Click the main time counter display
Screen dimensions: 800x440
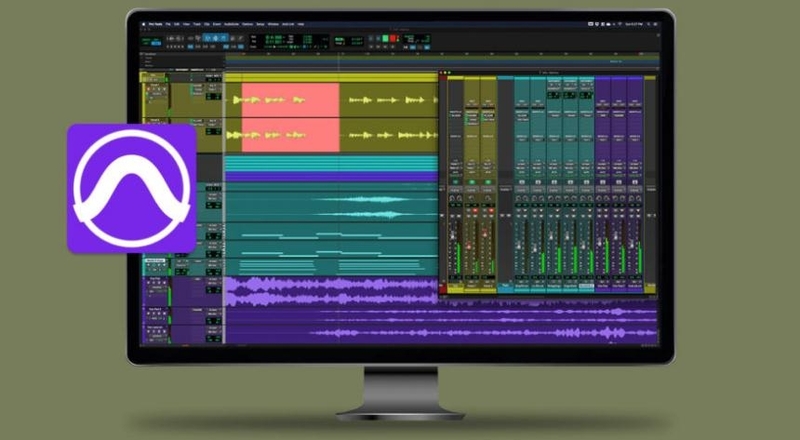274,37
